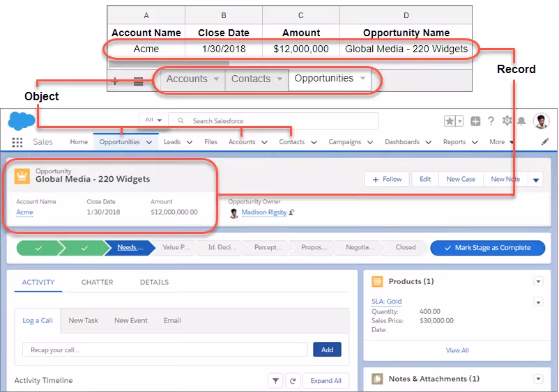Click View All in Products card
Image resolution: width=559 pixels, height=392 pixels.
[x=457, y=351]
